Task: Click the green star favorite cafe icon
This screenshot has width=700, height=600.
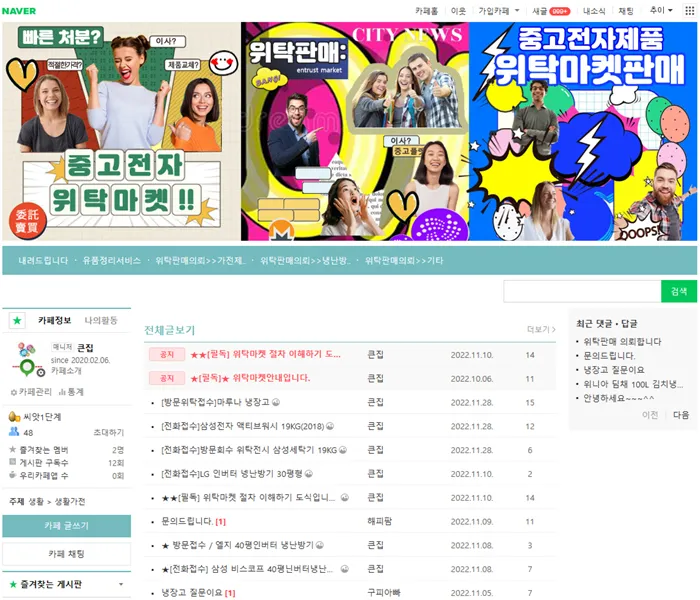Action: [x=17, y=321]
